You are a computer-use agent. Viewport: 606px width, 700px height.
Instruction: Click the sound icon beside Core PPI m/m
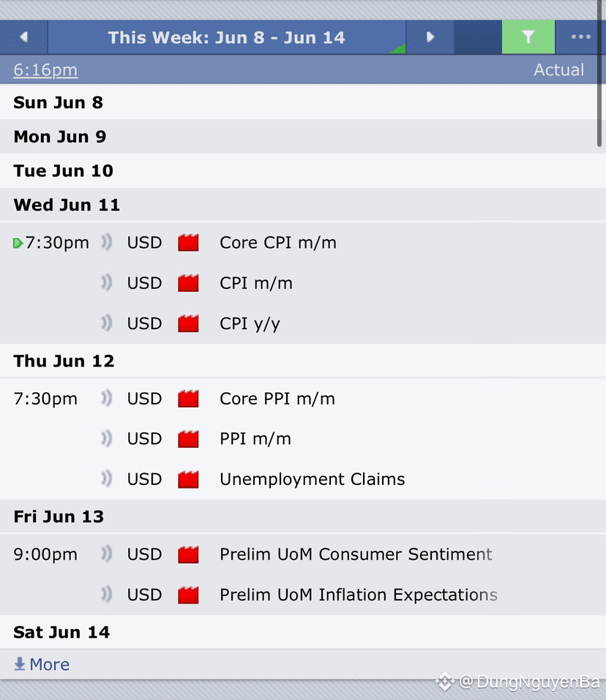pos(107,399)
